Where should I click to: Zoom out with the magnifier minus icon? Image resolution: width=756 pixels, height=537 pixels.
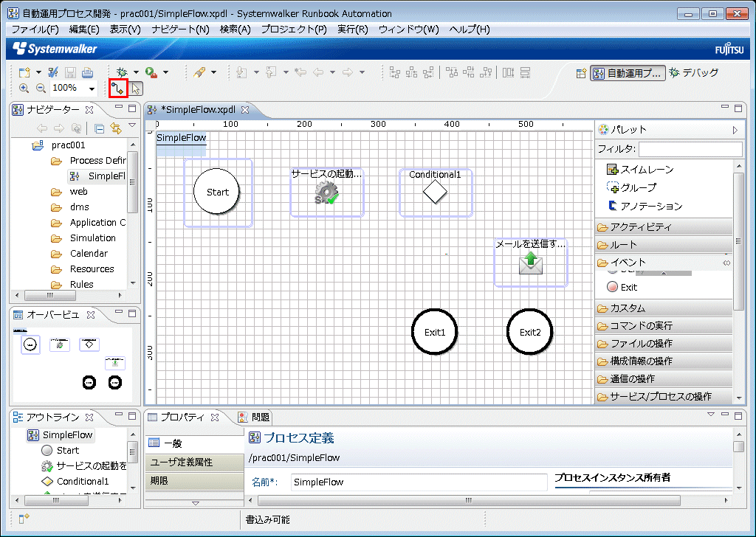pyautogui.click(x=41, y=88)
